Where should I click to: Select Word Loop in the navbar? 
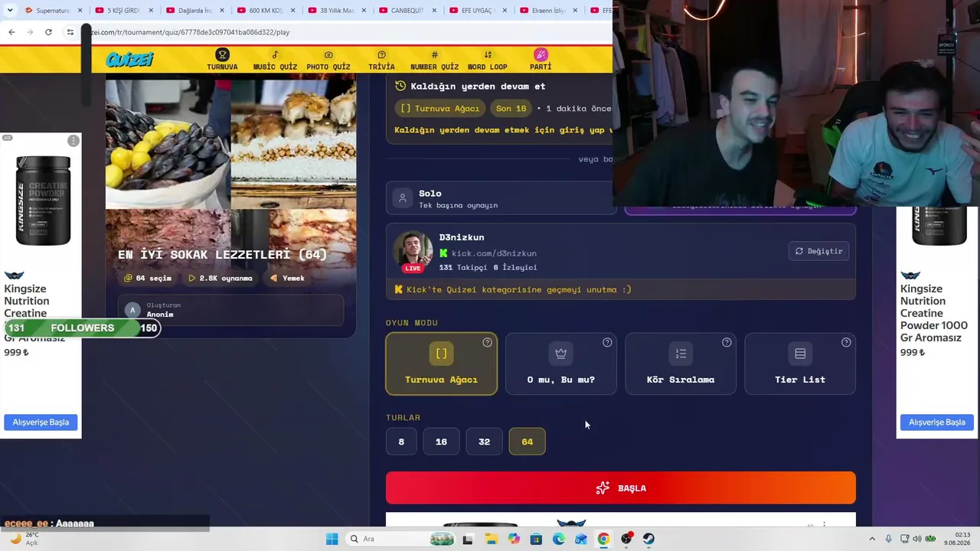coord(488,60)
